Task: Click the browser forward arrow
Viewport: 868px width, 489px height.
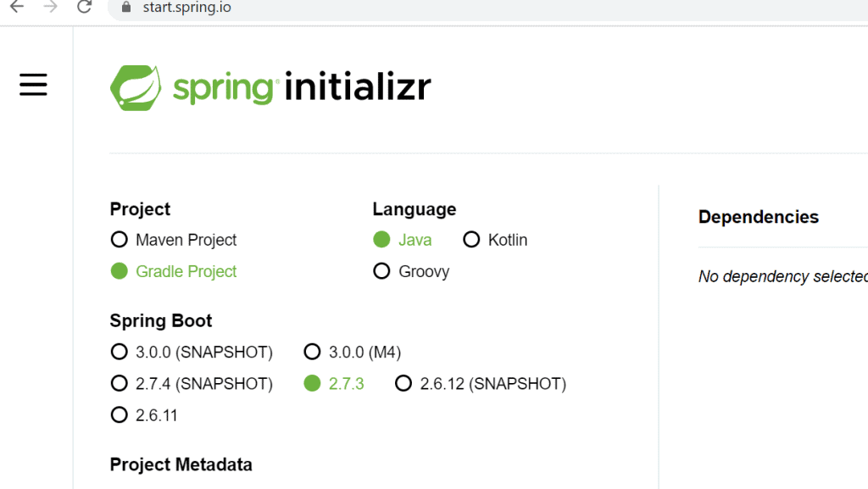Action: click(x=50, y=8)
